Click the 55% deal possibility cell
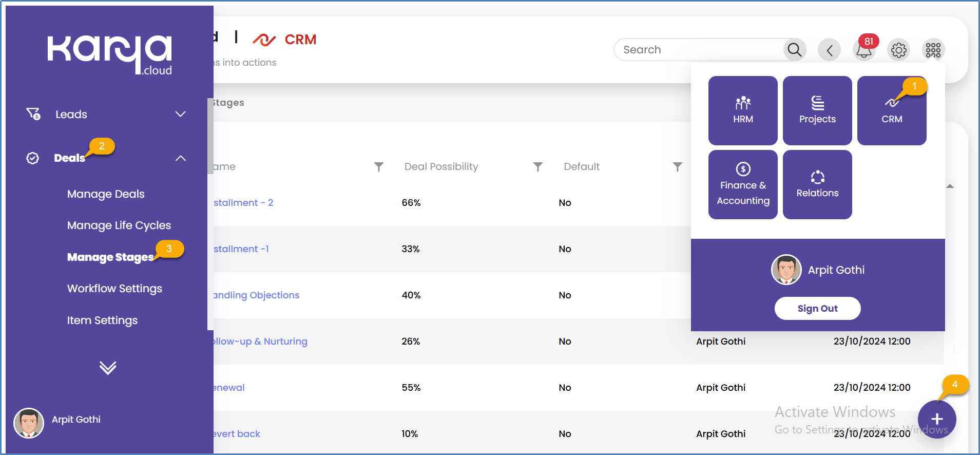 tap(411, 388)
